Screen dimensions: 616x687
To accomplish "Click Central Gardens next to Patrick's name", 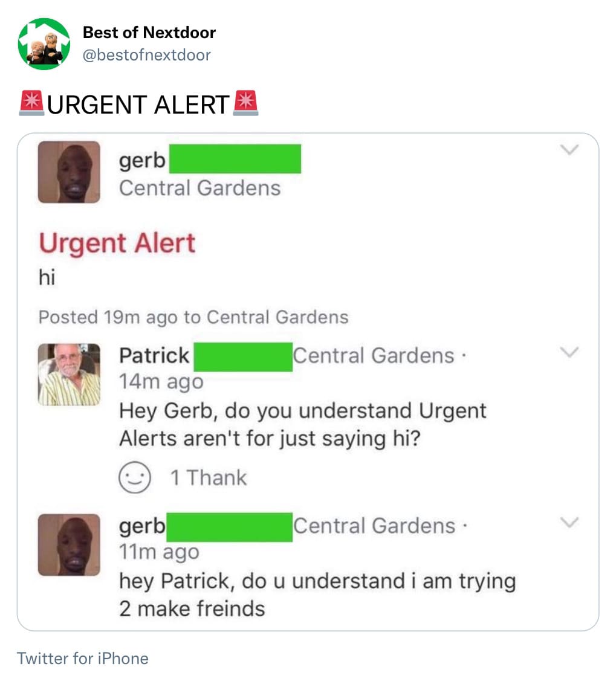I will click(x=374, y=355).
